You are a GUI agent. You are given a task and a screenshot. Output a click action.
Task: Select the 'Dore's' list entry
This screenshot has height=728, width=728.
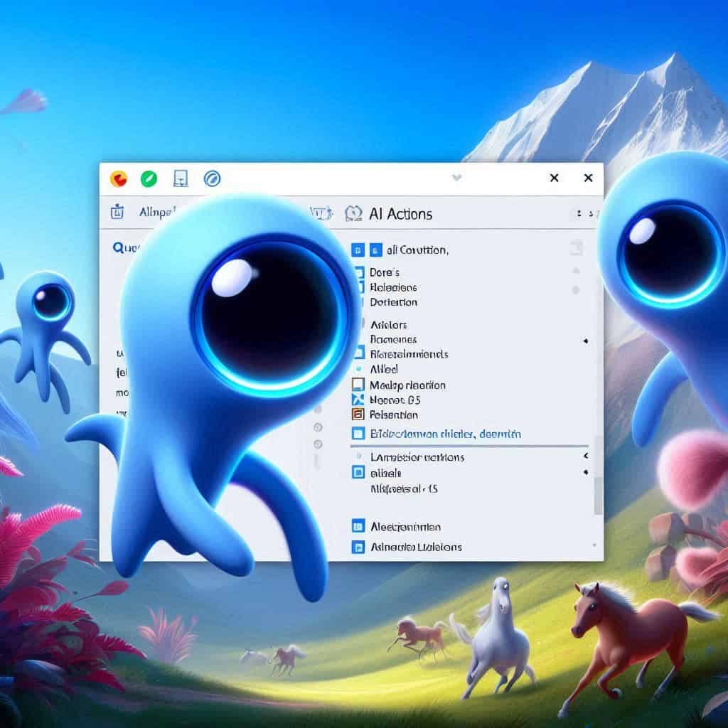pyautogui.click(x=385, y=272)
